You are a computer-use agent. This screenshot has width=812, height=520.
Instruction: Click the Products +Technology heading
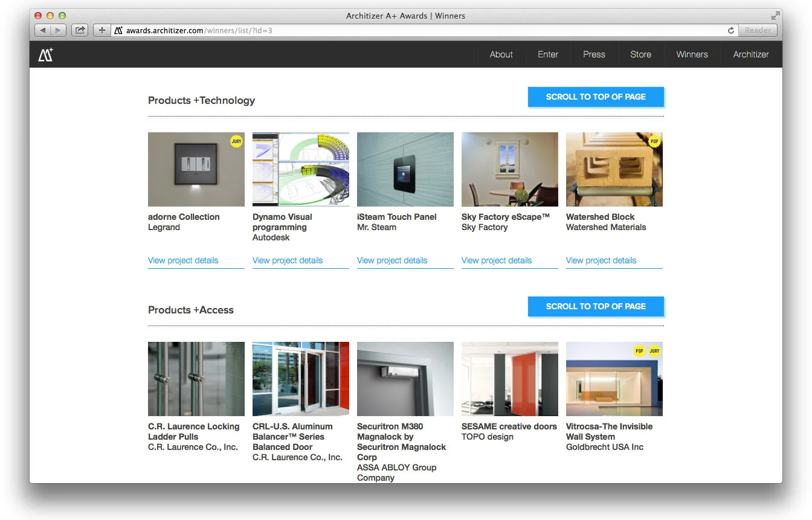point(202,100)
